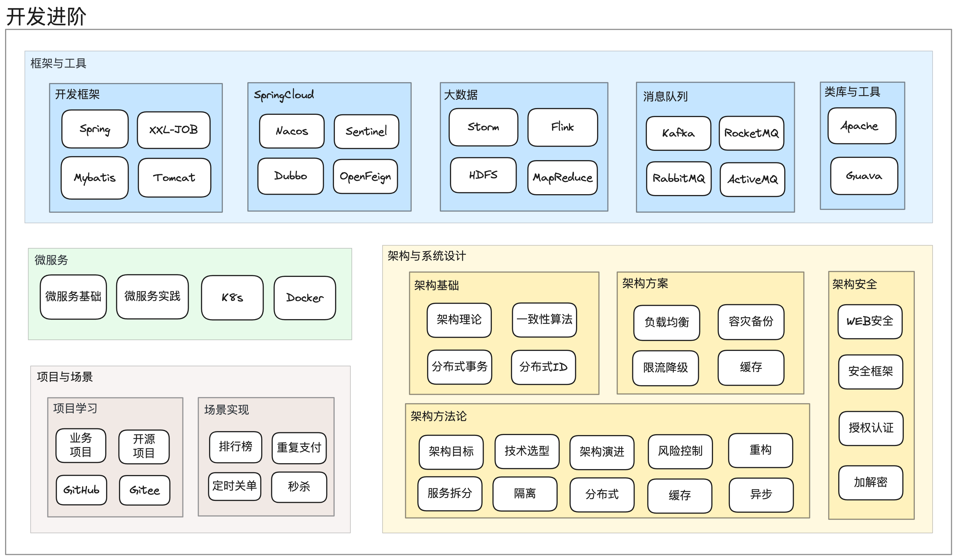This screenshot has width=957, height=560.
Task: Click the 定时关单 node
Action: tap(235, 486)
